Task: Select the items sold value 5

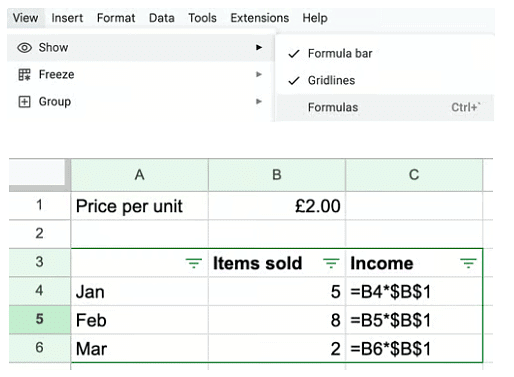Action: coord(277,291)
